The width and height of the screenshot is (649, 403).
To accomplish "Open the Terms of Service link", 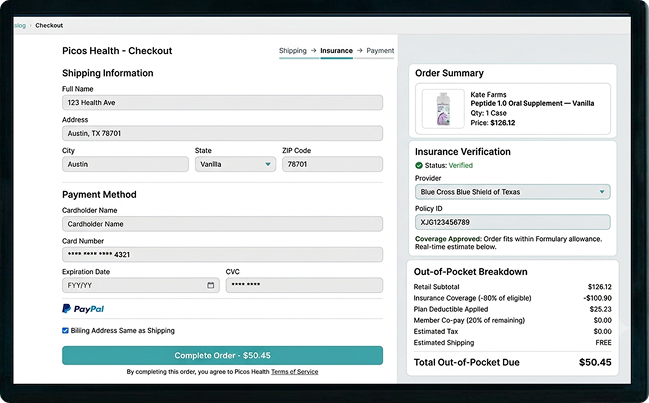I will [x=295, y=372].
